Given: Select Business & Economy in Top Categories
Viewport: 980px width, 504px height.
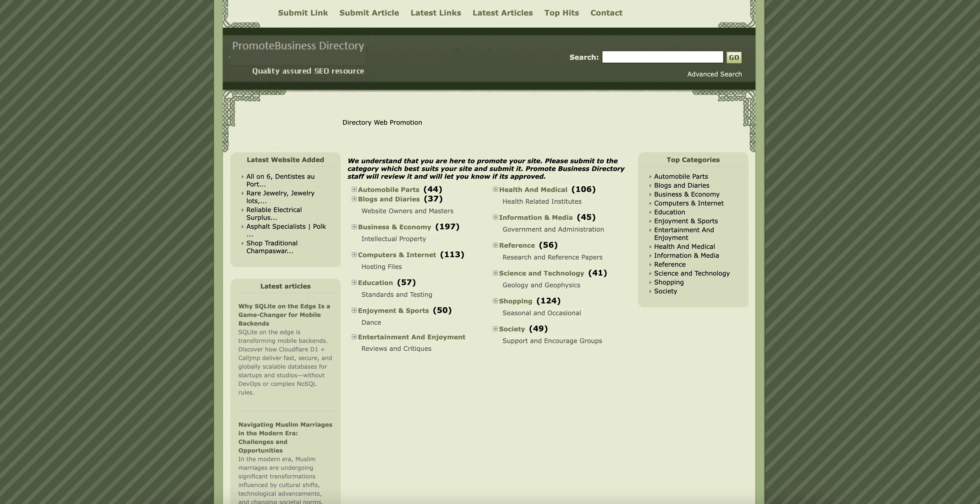Looking at the screenshot, I should [687, 194].
